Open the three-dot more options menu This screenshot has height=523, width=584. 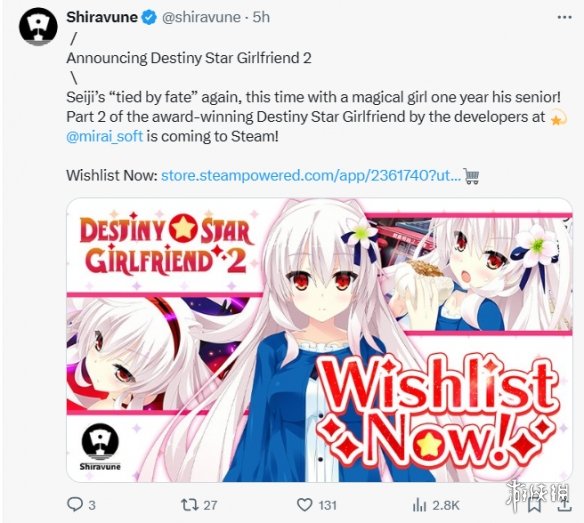coord(564,17)
